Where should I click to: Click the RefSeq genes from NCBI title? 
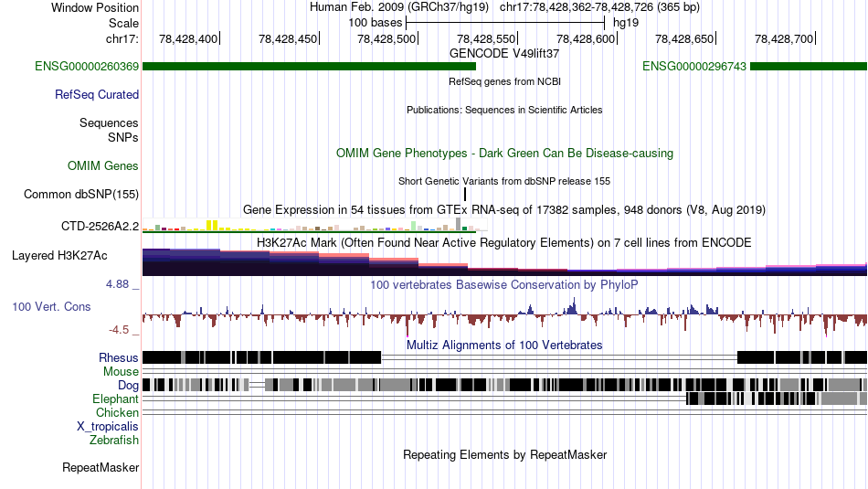pyautogui.click(x=505, y=82)
